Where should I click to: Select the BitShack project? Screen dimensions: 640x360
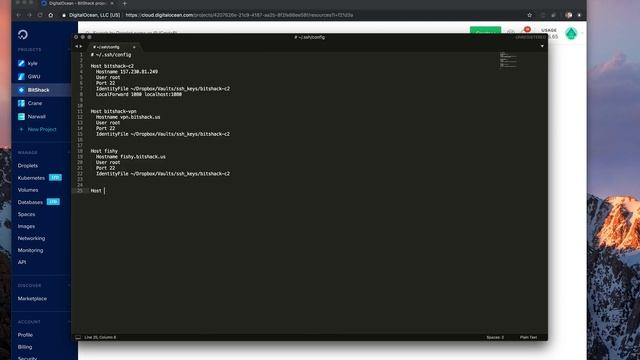(x=38, y=90)
